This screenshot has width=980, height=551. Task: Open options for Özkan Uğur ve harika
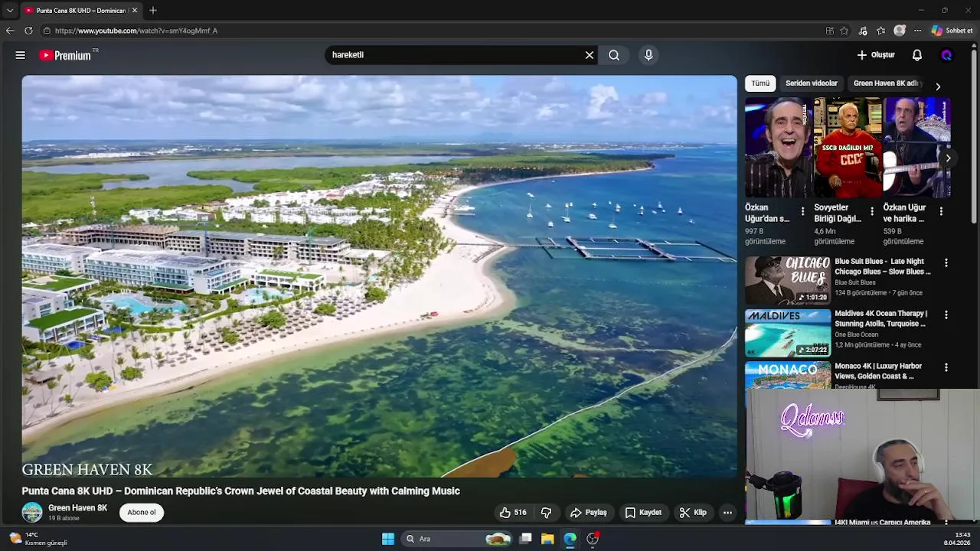941,211
